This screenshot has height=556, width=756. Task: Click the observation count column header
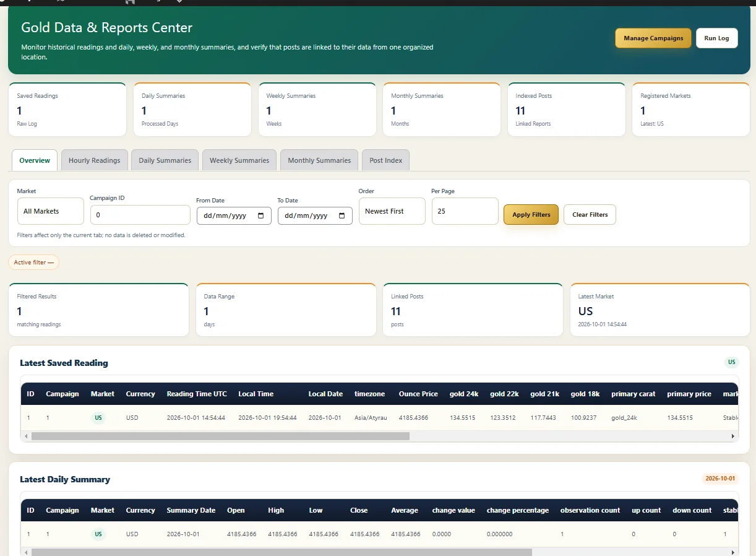(590, 510)
